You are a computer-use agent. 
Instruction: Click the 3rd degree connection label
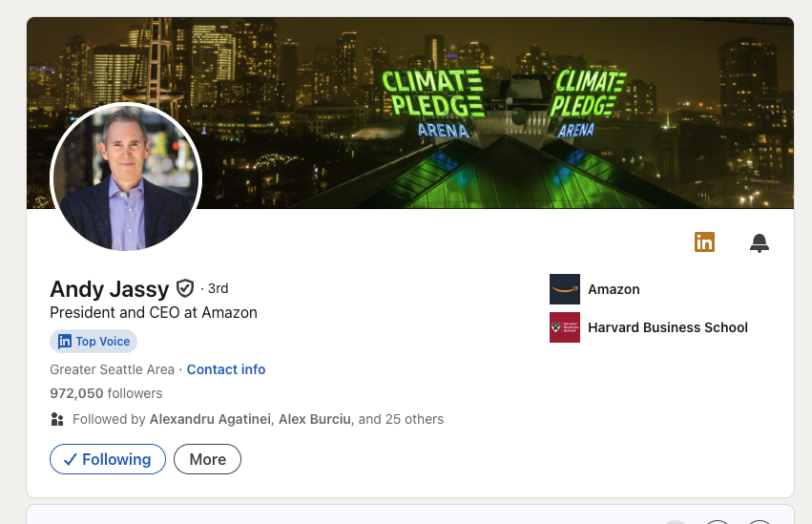218,288
